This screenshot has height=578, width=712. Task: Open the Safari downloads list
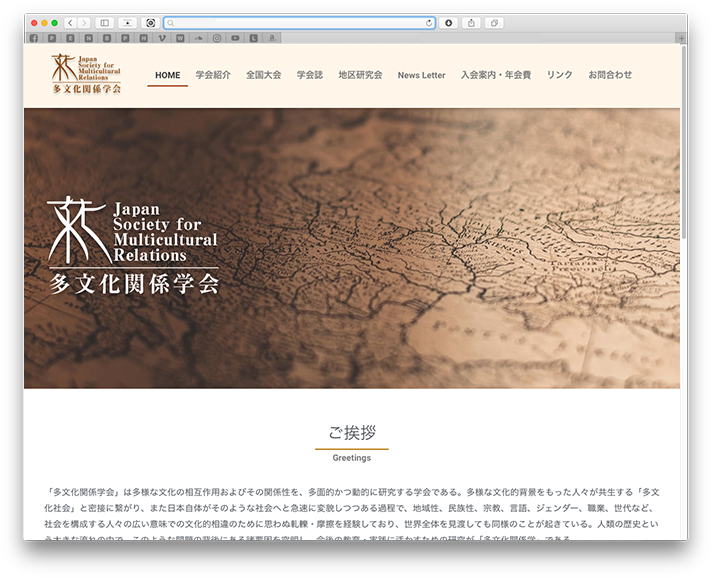pyautogui.click(x=448, y=23)
